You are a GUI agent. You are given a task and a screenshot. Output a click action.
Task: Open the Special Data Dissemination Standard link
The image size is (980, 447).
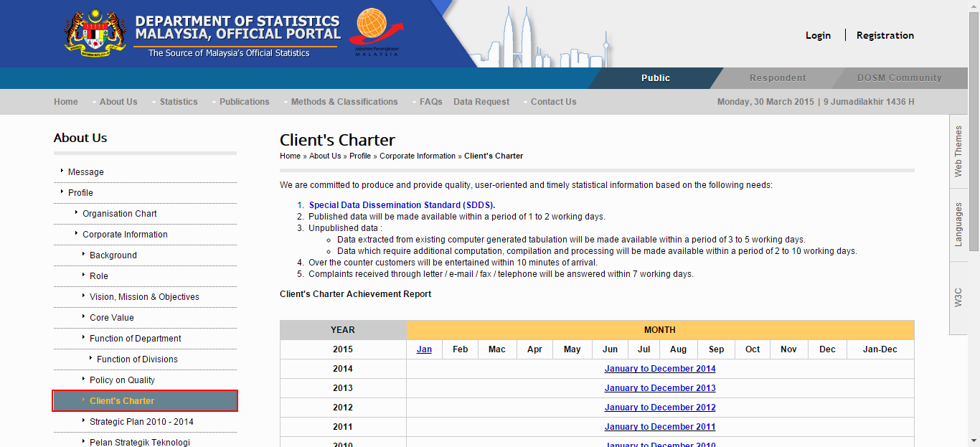[x=402, y=205]
